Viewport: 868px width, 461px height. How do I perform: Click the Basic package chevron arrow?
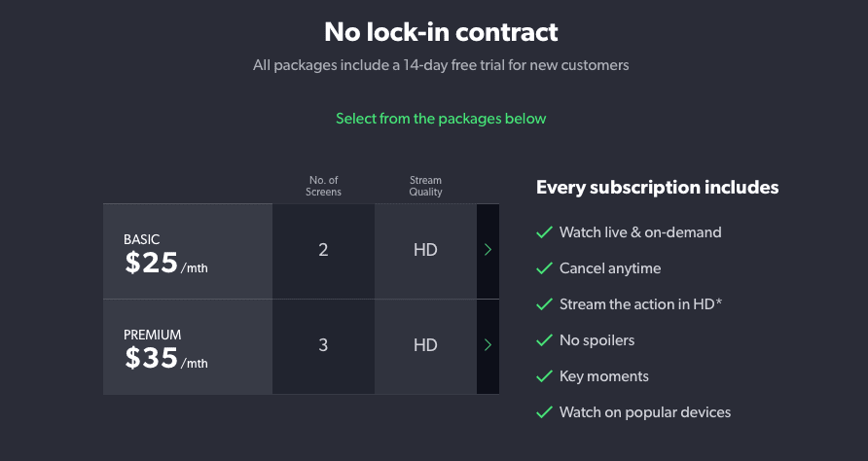tap(488, 250)
